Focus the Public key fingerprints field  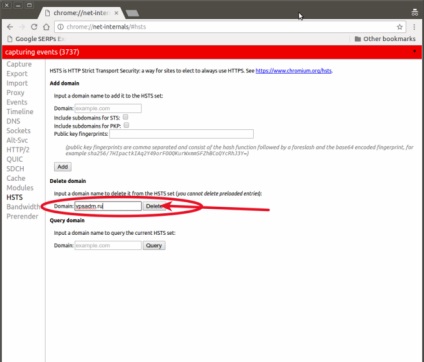[x=181, y=134]
